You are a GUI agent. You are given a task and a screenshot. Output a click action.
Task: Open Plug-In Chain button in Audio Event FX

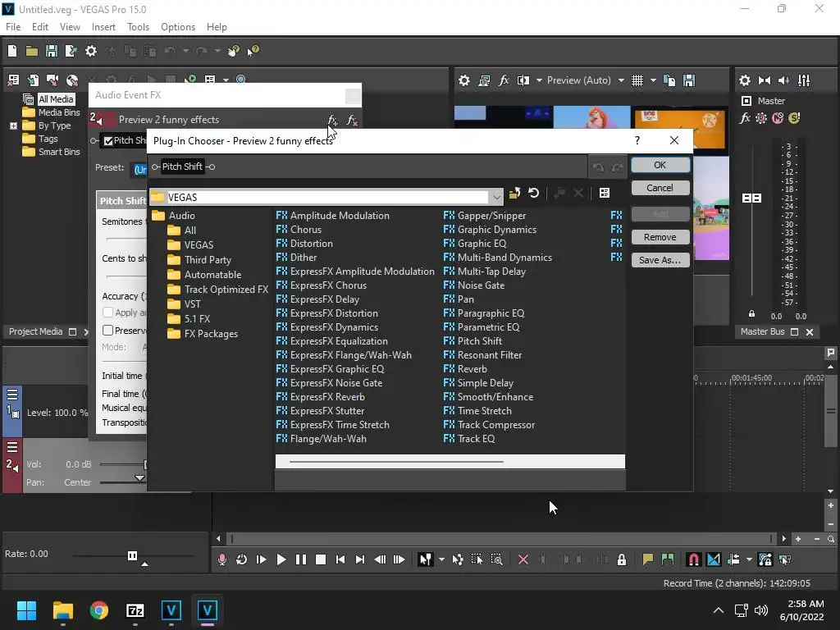[x=332, y=120]
